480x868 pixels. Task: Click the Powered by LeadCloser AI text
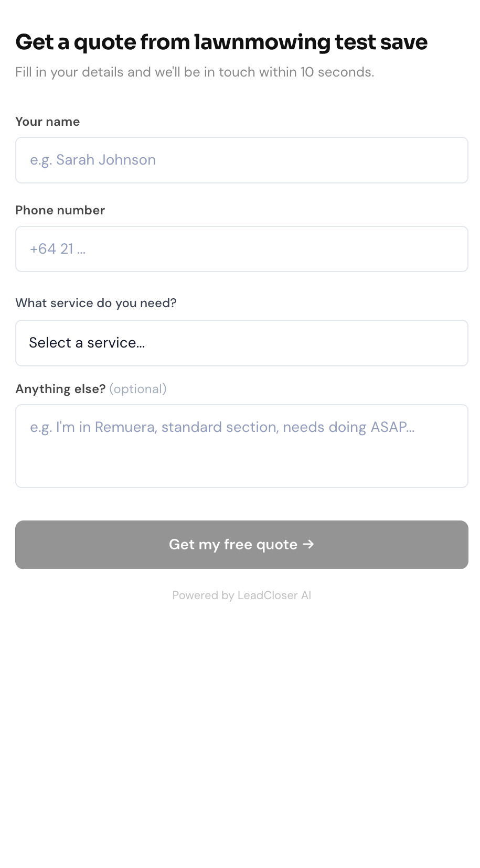point(241,595)
